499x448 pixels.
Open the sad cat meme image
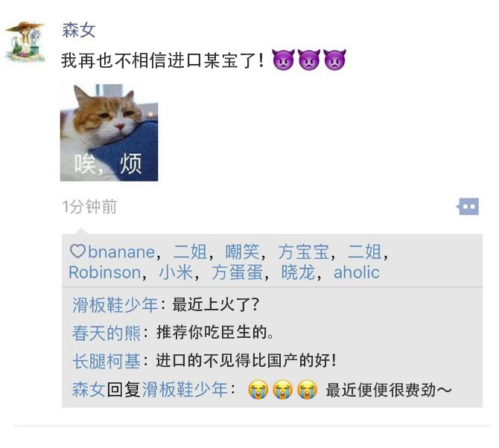(109, 132)
